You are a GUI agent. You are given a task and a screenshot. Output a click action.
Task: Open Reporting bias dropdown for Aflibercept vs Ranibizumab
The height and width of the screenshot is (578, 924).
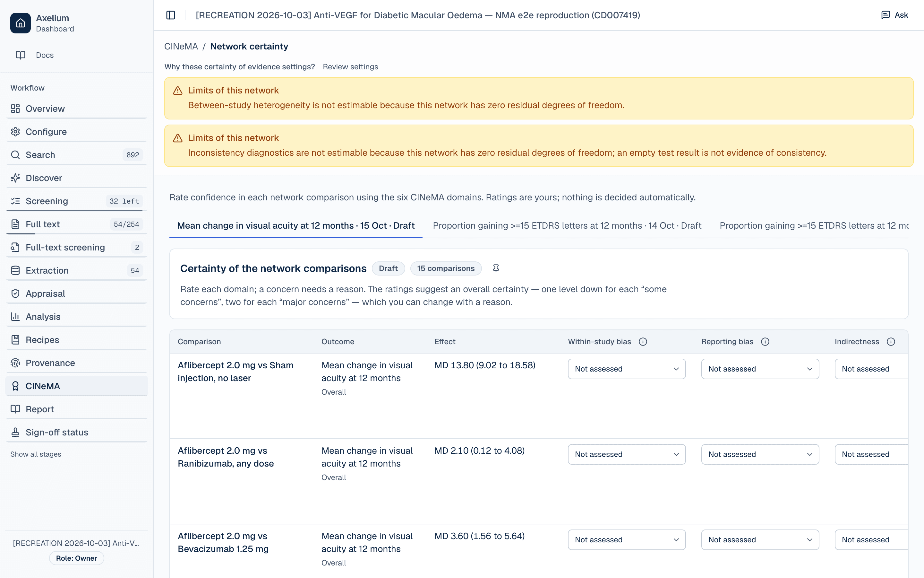click(x=760, y=454)
